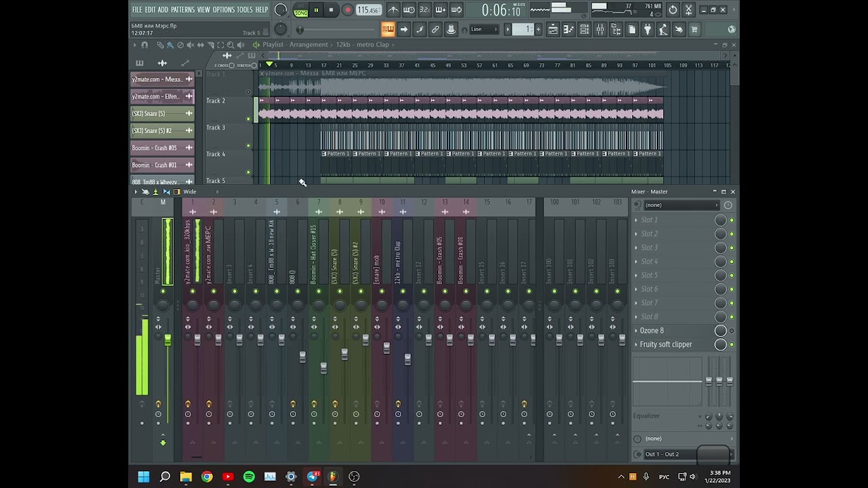
Task: Open the mixer options menu arrow
Action: click(135, 192)
